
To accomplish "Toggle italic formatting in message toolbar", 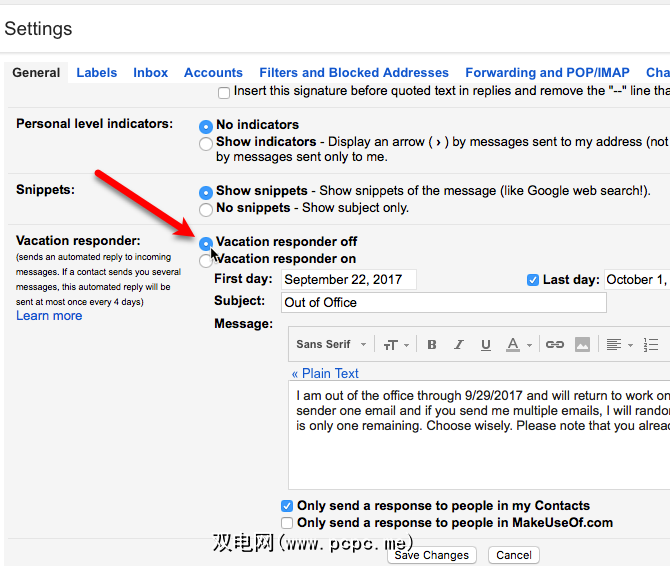I will 458,344.
